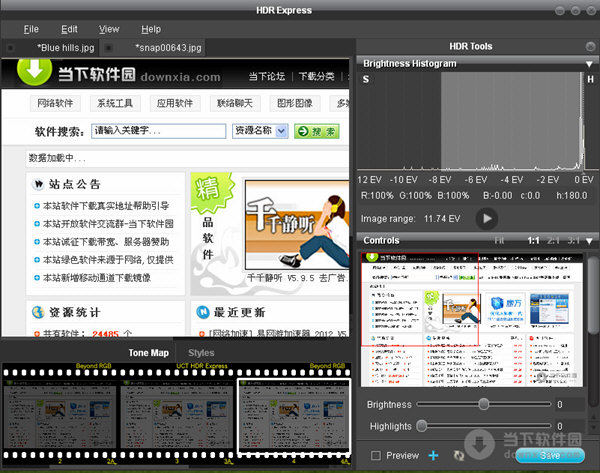The height and width of the screenshot is (473, 600).
Task: Click the Brightness value field
Action: pyautogui.click(x=569, y=404)
